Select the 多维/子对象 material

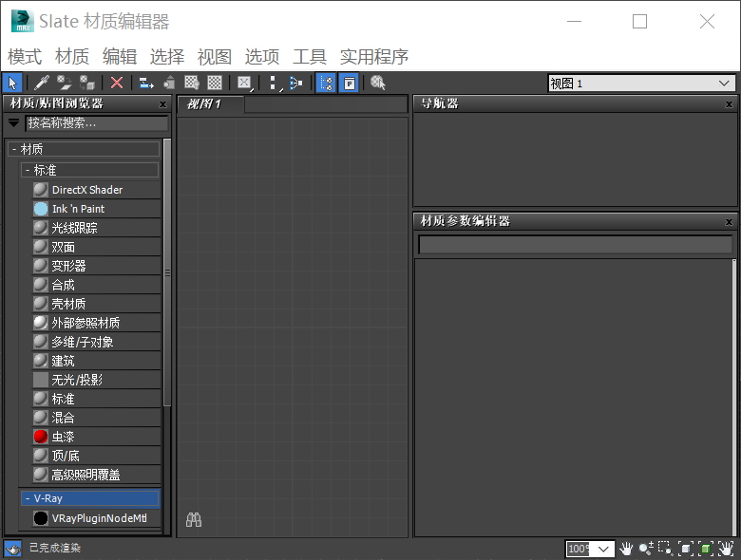tap(96, 342)
